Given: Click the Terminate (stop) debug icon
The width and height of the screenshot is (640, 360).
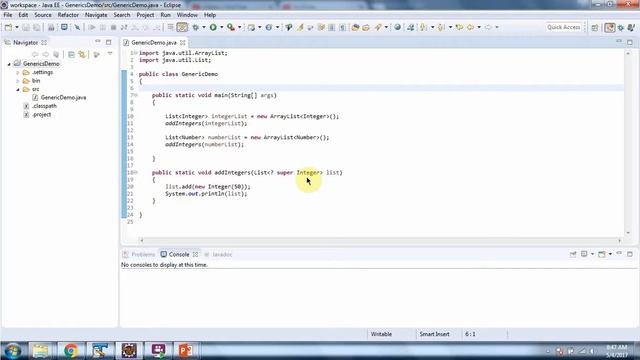Looking at the screenshot, I should pyautogui.click(x=113, y=27).
